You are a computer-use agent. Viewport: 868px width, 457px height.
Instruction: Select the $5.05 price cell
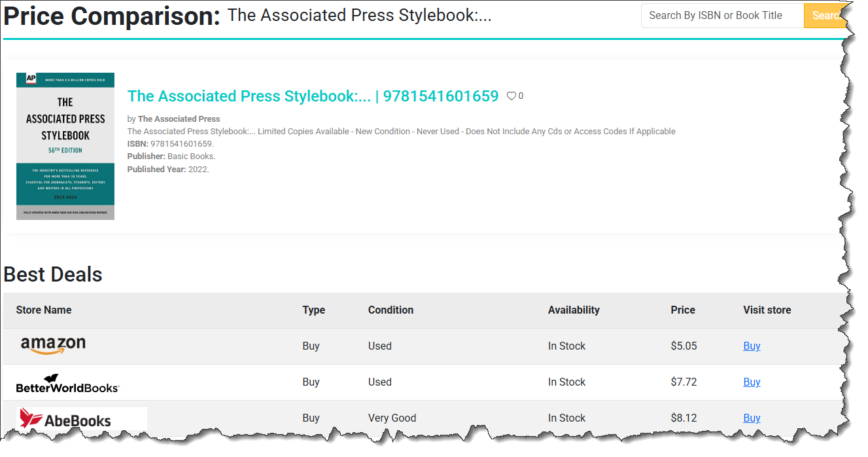684,346
